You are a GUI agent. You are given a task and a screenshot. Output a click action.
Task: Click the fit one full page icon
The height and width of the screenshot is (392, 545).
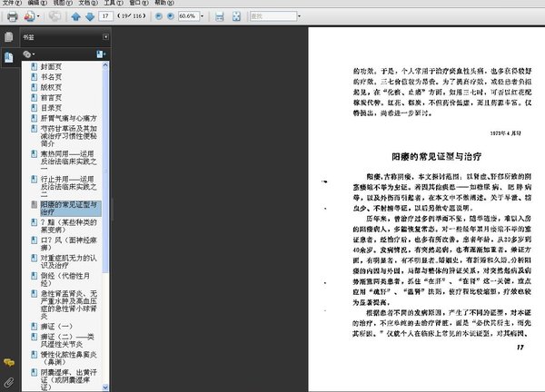[x=236, y=16]
